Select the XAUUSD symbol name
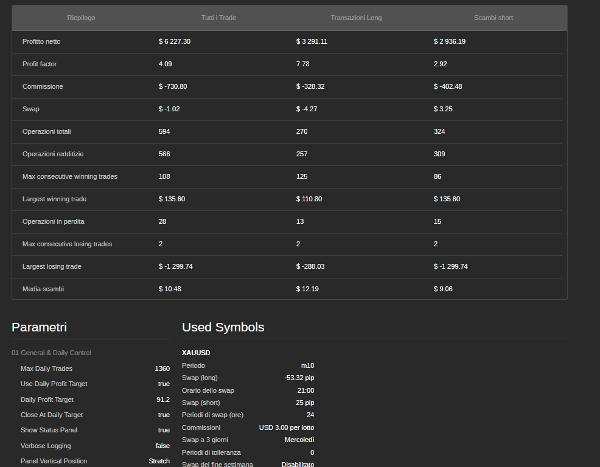Screen dimensions: 600x467 196,353
